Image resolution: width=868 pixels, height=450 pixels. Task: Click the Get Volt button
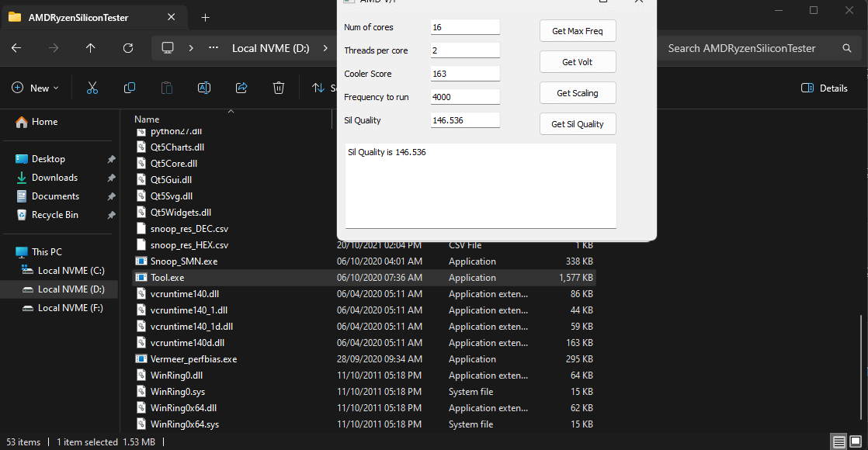(x=578, y=62)
